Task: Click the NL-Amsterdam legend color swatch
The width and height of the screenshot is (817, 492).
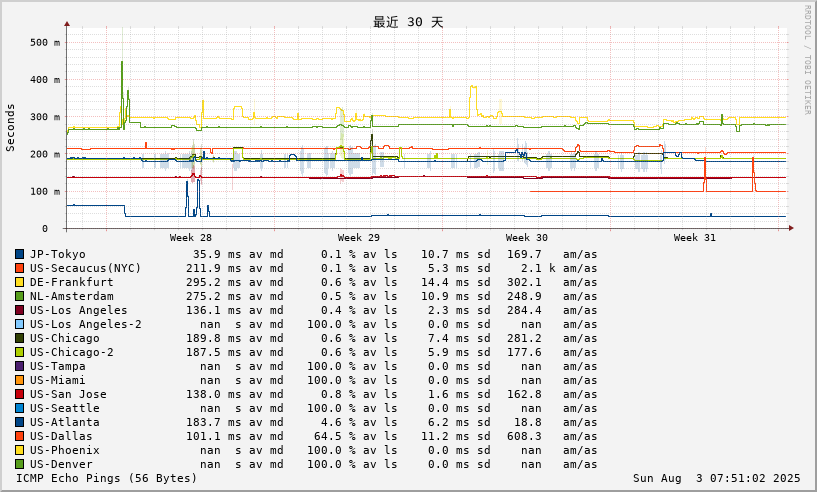Action: (19, 297)
